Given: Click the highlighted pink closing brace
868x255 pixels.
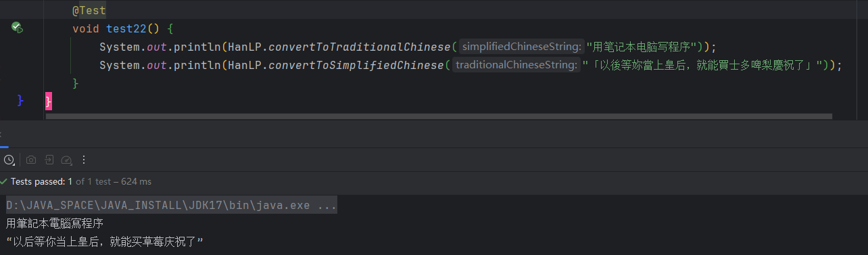Looking at the screenshot, I should point(48,101).
